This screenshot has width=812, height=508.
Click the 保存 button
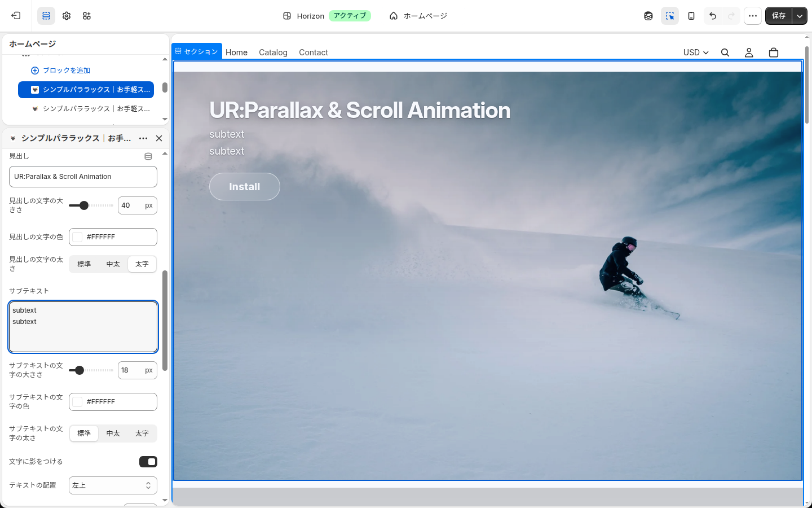(779, 16)
